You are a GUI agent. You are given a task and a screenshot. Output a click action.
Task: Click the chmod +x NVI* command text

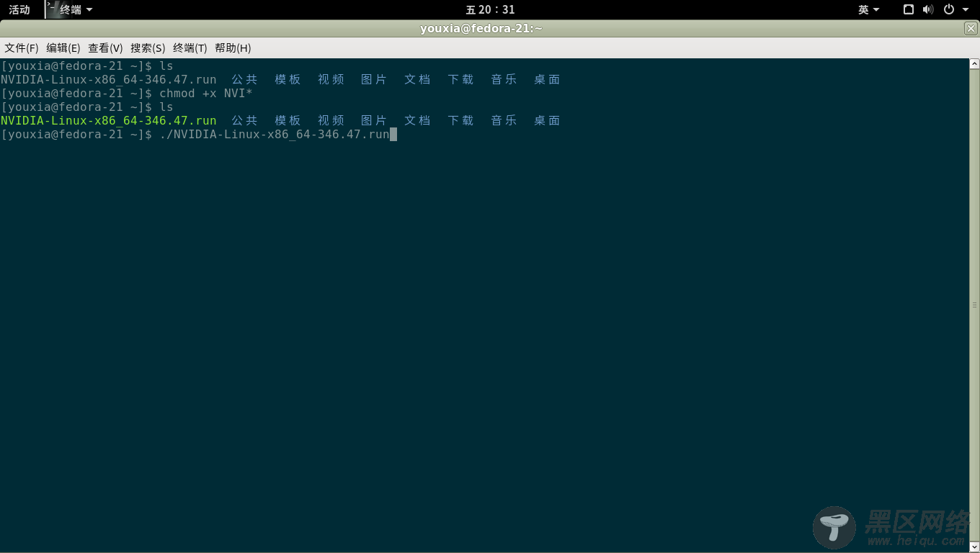tap(206, 93)
